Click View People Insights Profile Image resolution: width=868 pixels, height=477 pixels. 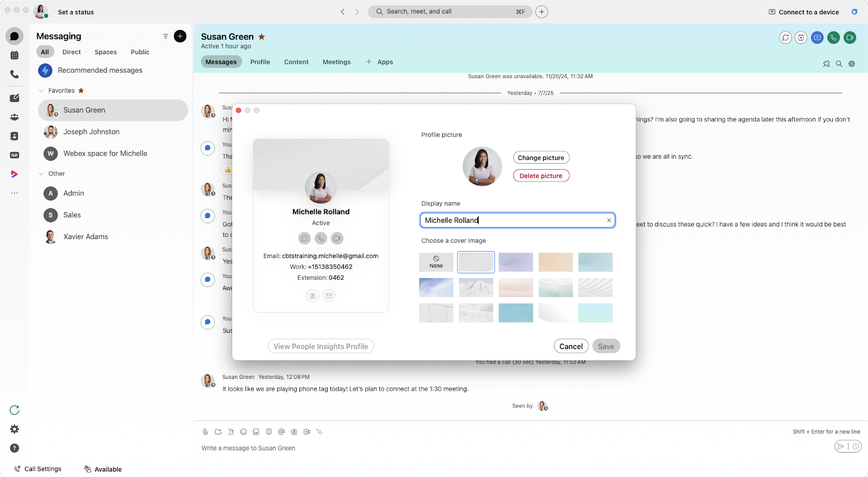point(321,346)
